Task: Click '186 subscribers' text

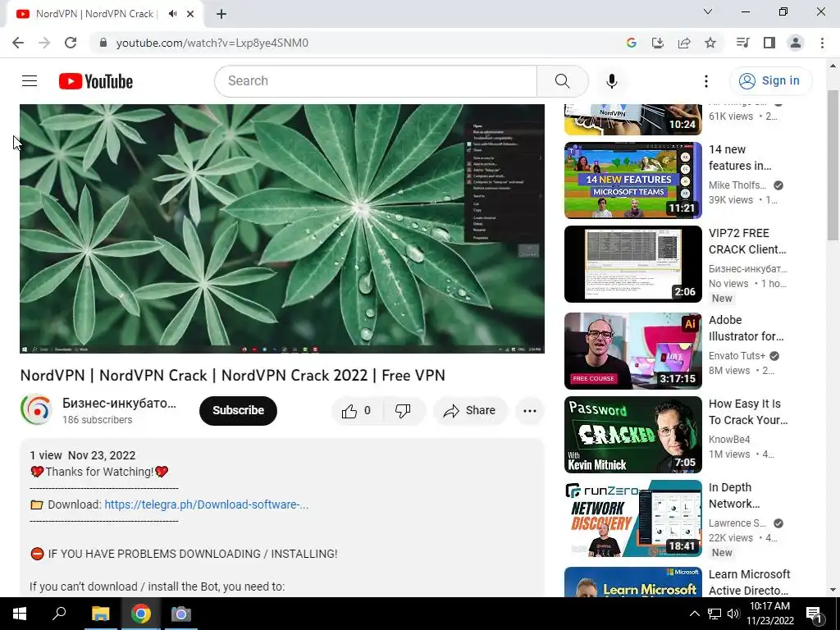Action: coord(97,420)
